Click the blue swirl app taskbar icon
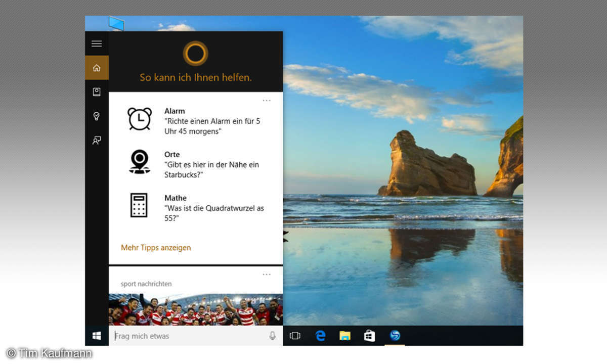 [395, 335]
